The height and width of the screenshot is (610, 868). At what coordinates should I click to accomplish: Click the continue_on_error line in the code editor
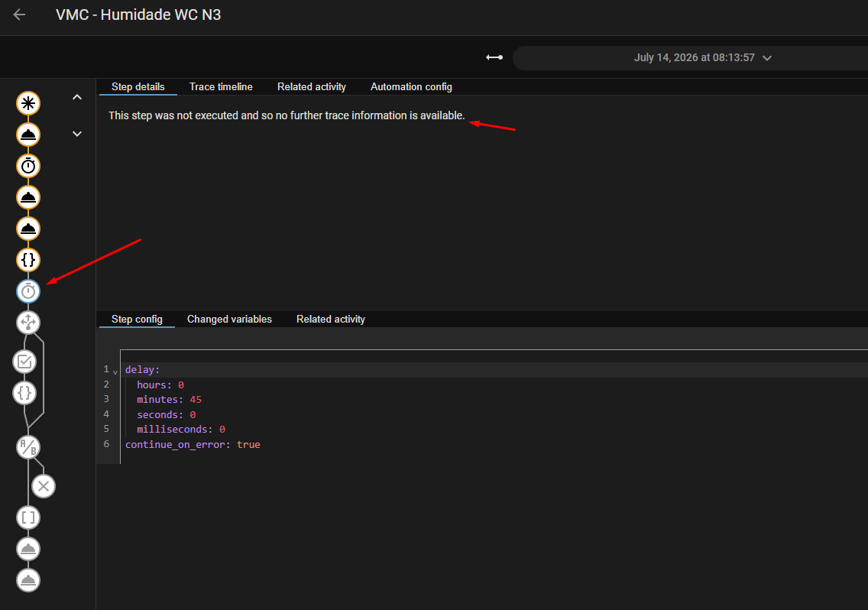[193, 444]
